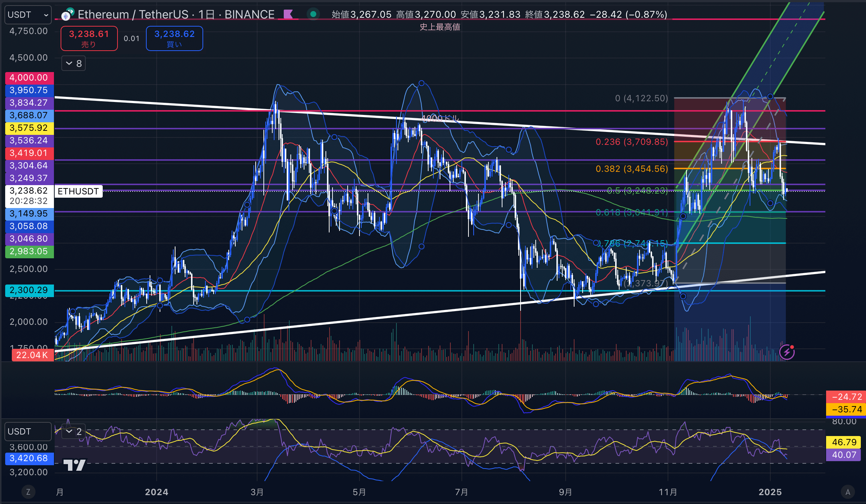Select the 3,688.07 light blue price label
The image size is (866, 504).
[29, 115]
